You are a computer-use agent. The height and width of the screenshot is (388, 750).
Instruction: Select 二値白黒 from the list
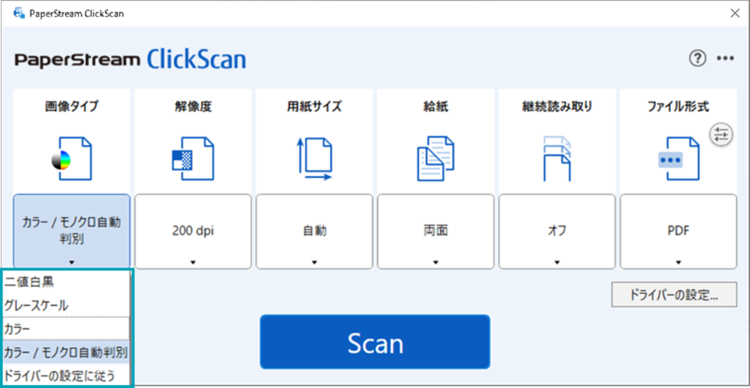coord(66,282)
